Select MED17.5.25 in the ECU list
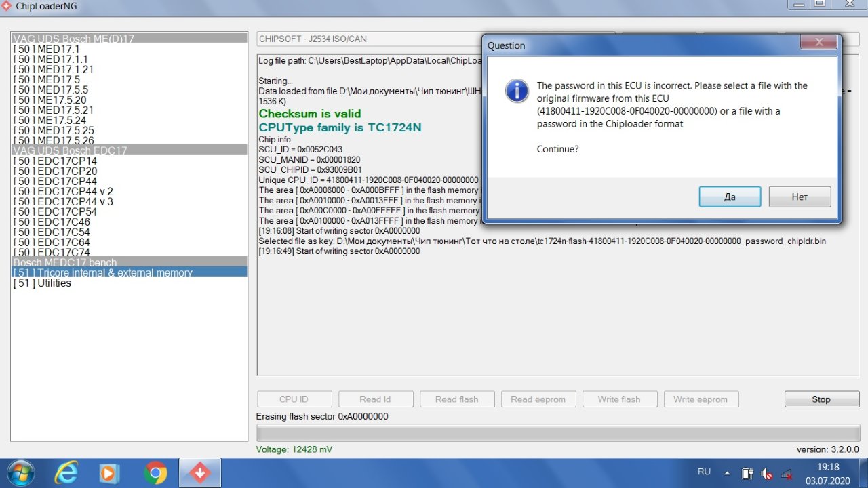Viewport: 868px width, 488px height. (54, 130)
